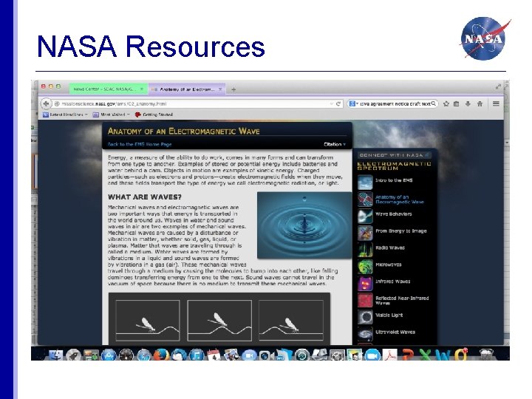Click the address bar URL field
Screen dimensions: 532x399
(194, 104)
